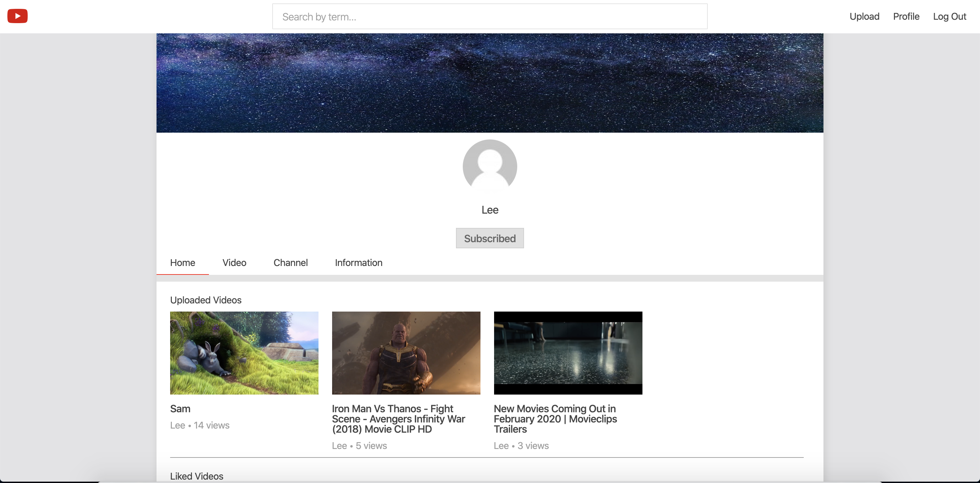The height and width of the screenshot is (483, 980).
Task: Play the Iron Man Vs Thanos fight scene video
Action: click(406, 353)
